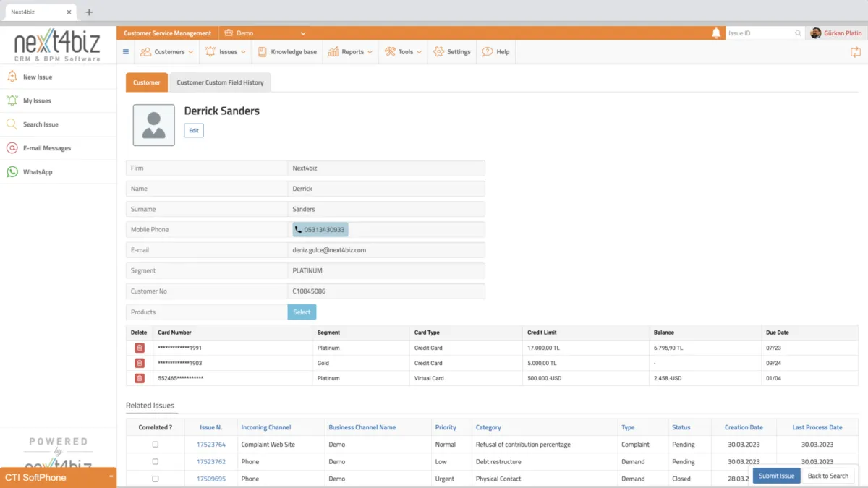Click the customer profile avatar placeholder
Screen dimensions: 868x488
coord(153,125)
